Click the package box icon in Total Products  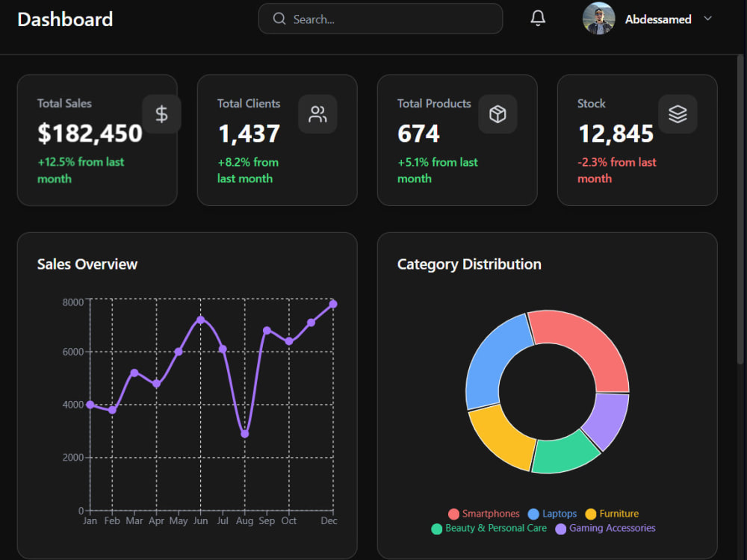[x=498, y=114]
